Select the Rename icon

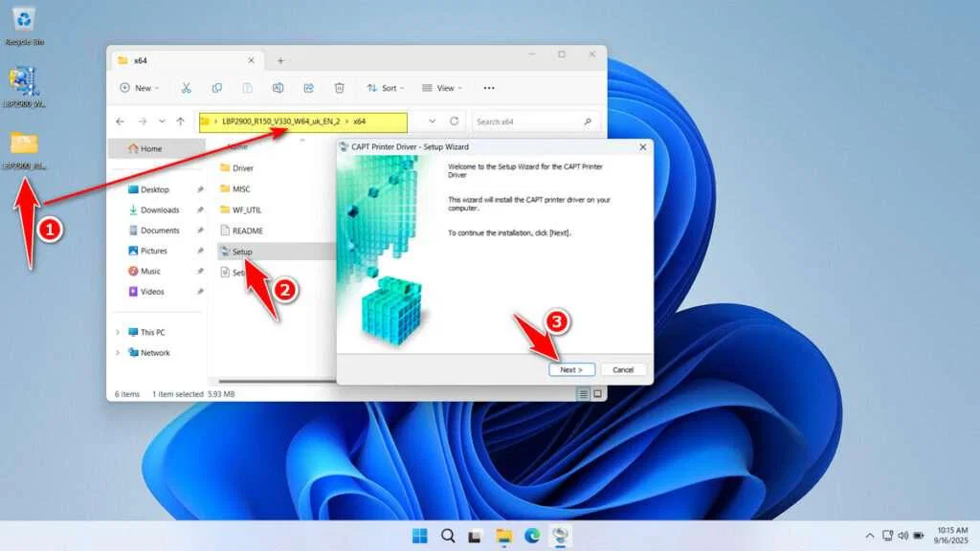(278, 88)
